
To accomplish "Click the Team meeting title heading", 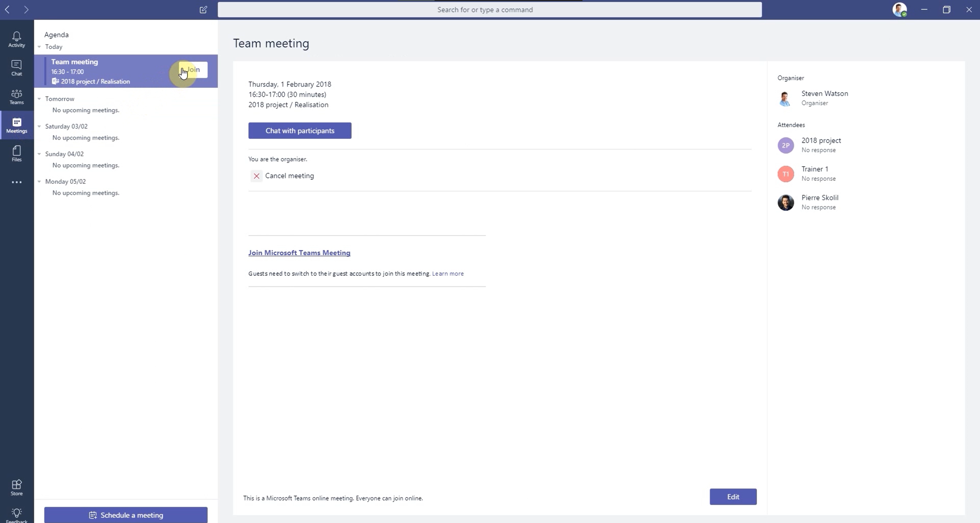I will [x=271, y=44].
